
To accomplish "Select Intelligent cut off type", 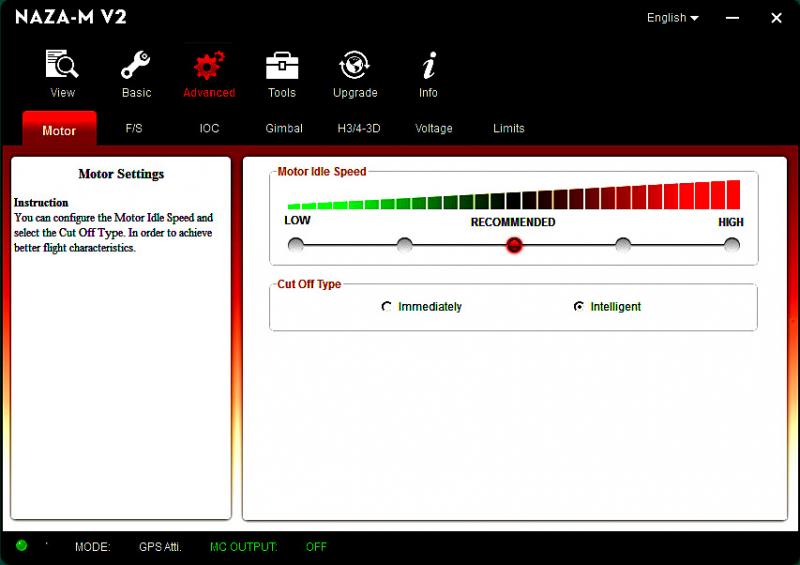I will [579, 307].
